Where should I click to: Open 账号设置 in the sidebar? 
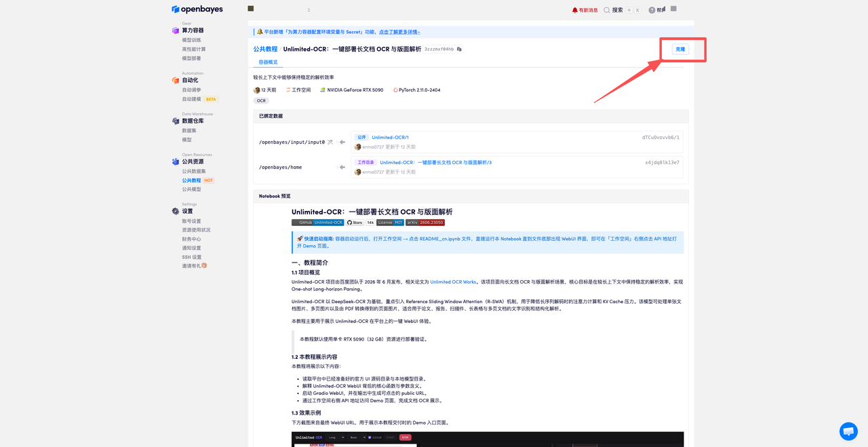point(191,221)
